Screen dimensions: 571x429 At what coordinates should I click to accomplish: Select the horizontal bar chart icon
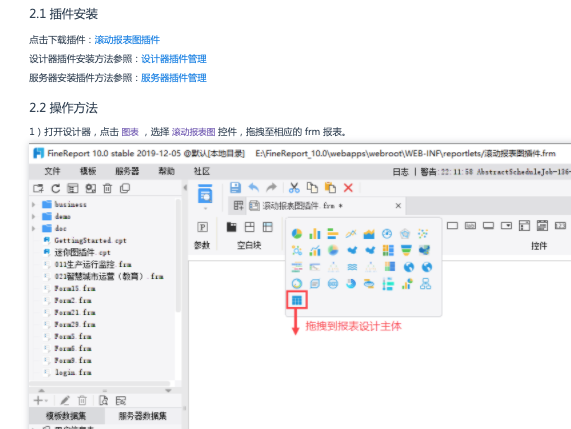pyautogui.click(x=333, y=233)
